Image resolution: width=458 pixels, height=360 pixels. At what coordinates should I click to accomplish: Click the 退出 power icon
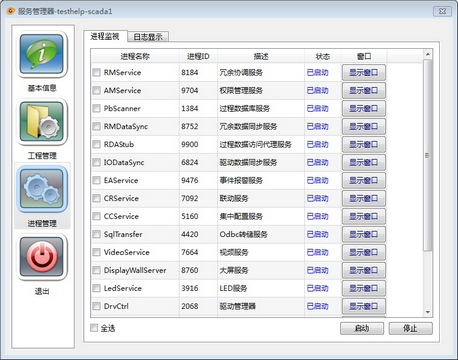pyautogui.click(x=42, y=257)
